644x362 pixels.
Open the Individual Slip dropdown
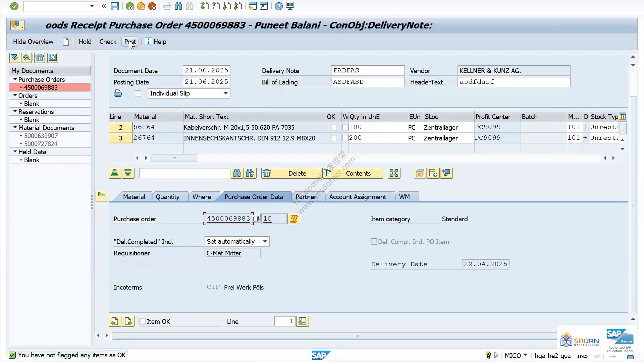pos(226,93)
